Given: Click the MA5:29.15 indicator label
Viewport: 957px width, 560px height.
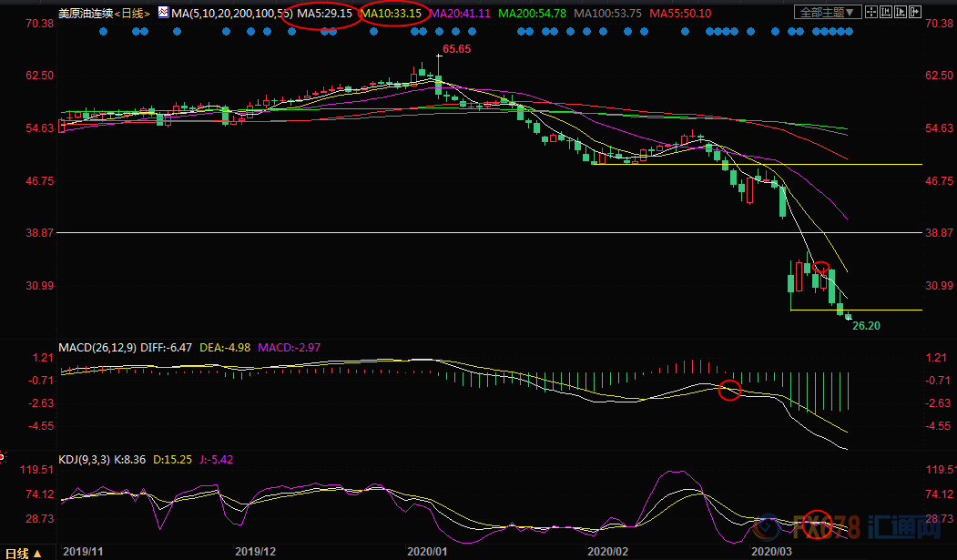Looking at the screenshot, I should point(325,14).
